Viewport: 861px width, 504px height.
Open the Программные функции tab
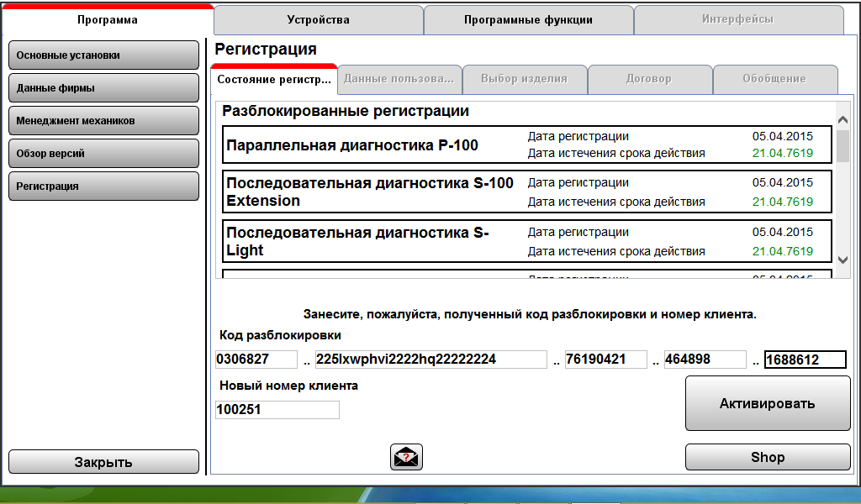(x=528, y=20)
